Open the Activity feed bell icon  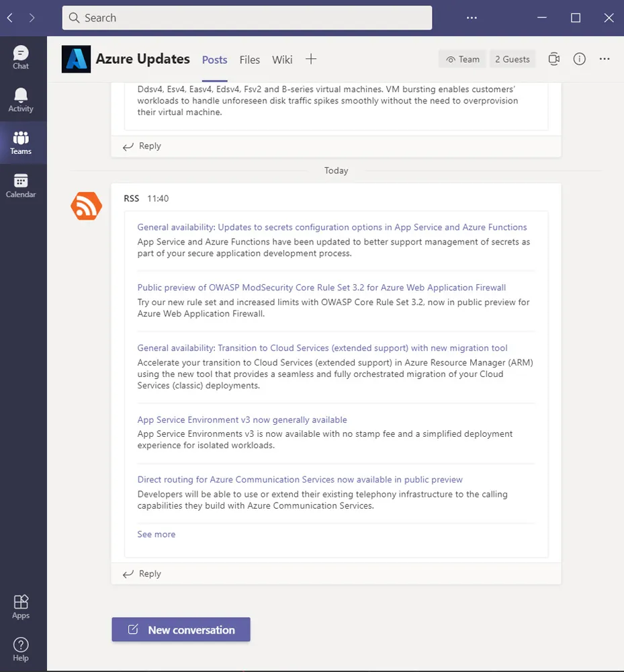21,100
